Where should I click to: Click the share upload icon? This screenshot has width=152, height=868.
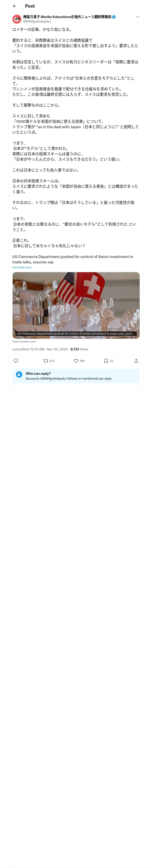[136, 361]
